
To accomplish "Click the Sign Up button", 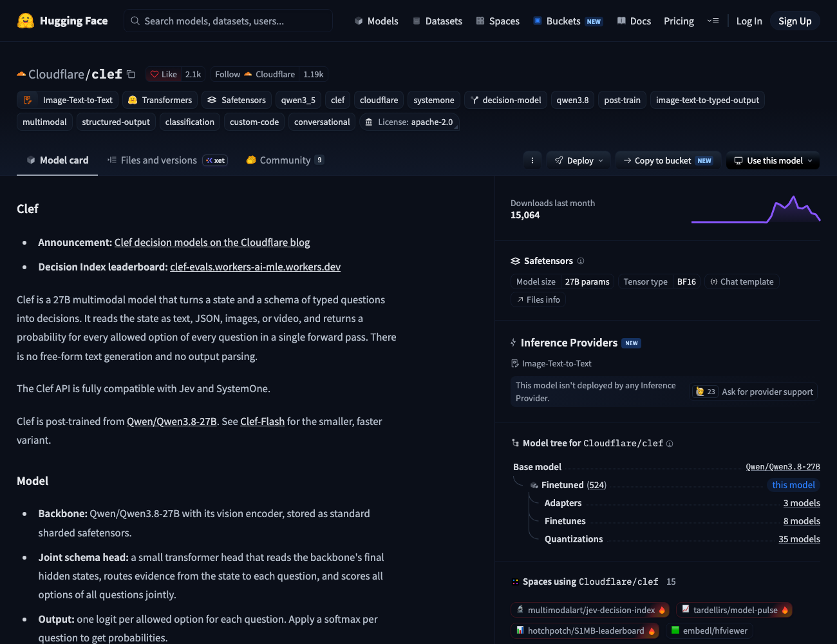I will 795,21.
